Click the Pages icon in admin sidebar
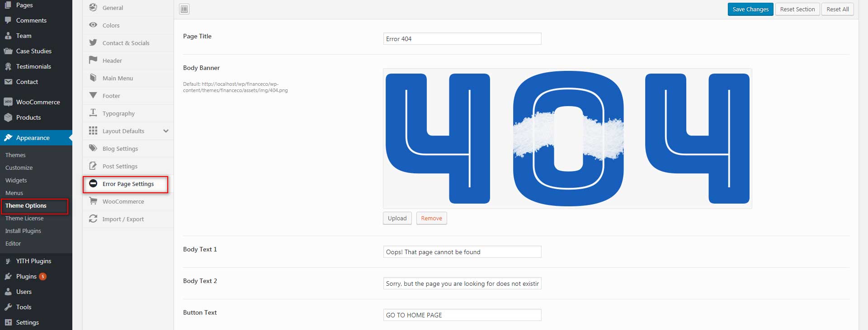Image resolution: width=868 pixels, height=330 pixels. 8,5
